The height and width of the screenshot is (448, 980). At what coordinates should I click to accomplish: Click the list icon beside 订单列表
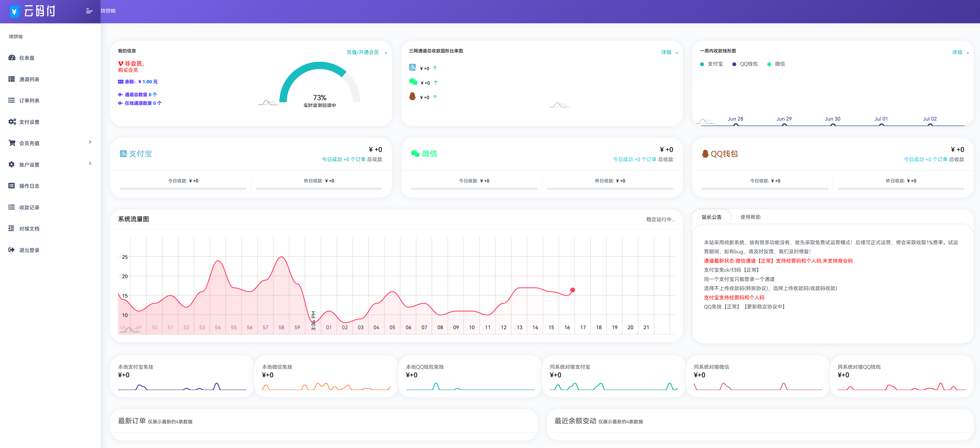(x=12, y=100)
